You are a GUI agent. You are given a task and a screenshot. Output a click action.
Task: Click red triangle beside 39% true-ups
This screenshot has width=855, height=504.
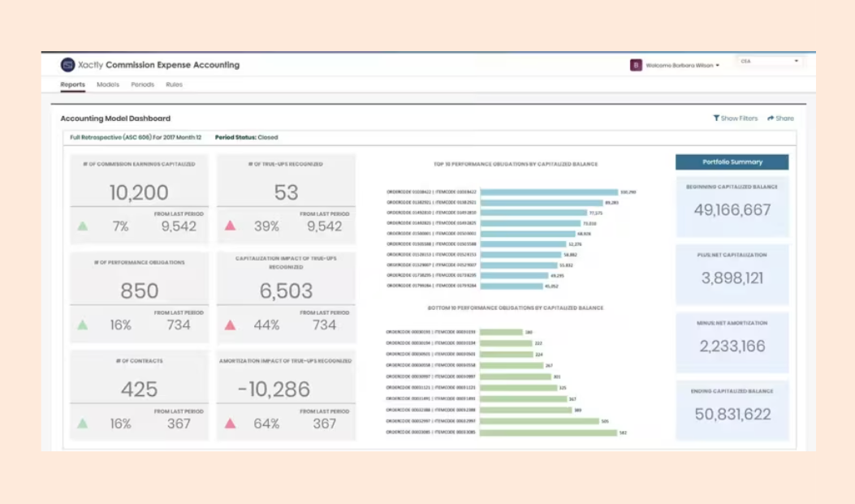tap(230, 226)
